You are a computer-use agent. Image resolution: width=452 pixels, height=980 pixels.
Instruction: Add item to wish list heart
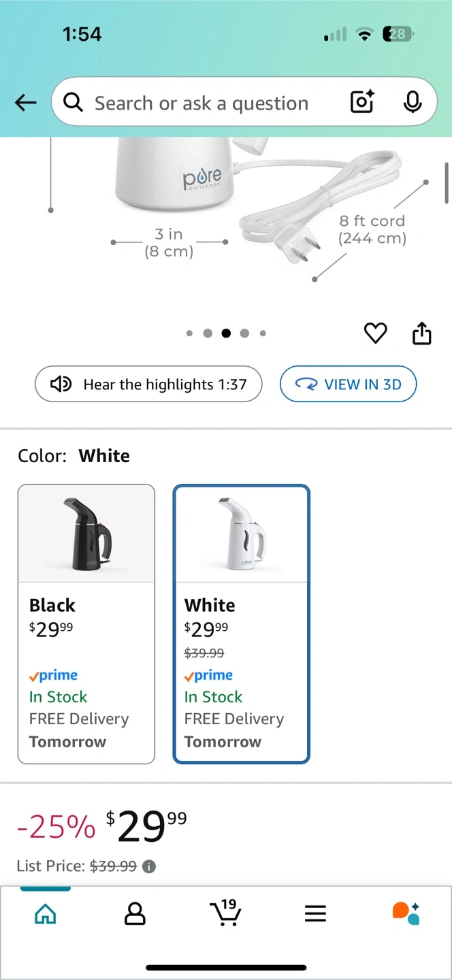click(x=375, y=333)
